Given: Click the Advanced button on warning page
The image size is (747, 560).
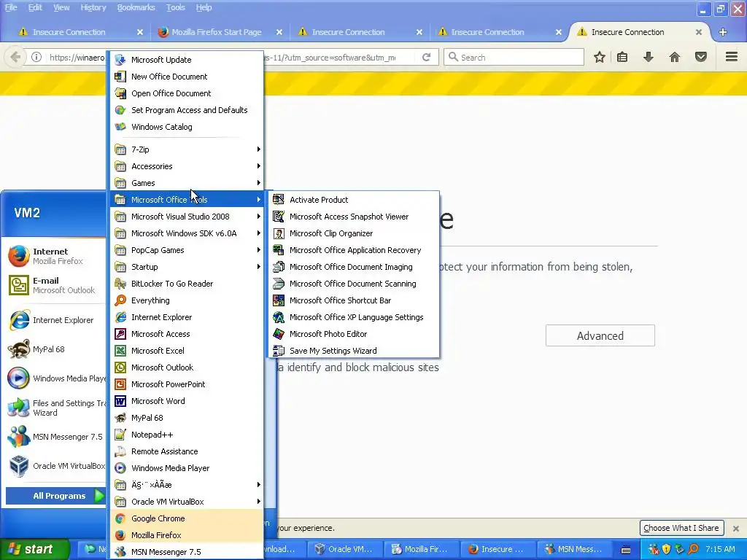Looking at the screenshot, I should 600,335.
